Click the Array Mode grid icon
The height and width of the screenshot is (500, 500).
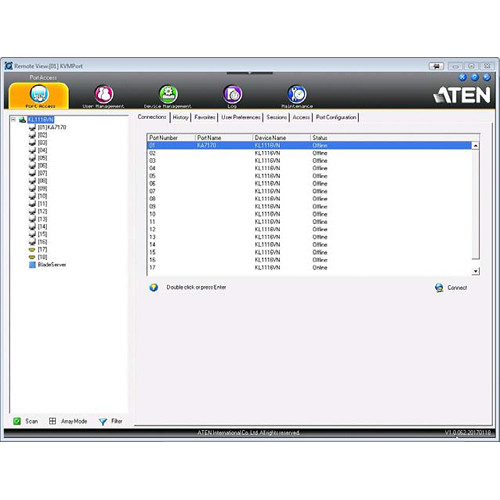tap(52, 421)
